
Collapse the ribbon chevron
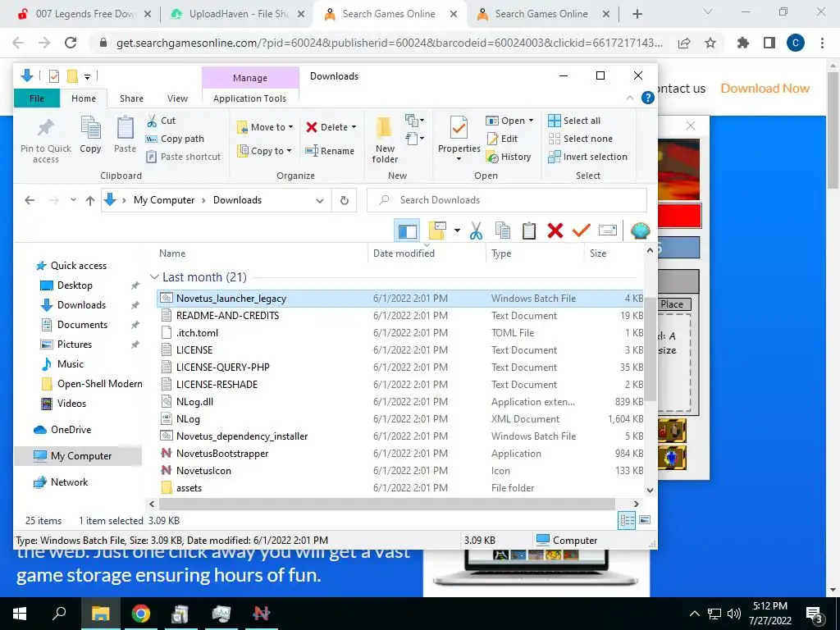(630, 98)
